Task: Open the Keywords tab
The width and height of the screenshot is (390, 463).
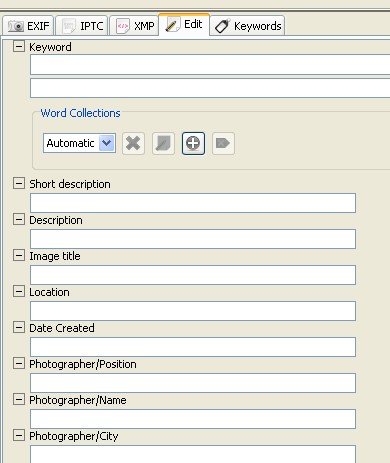Action: pyautogui.click(x=248, y=26)
